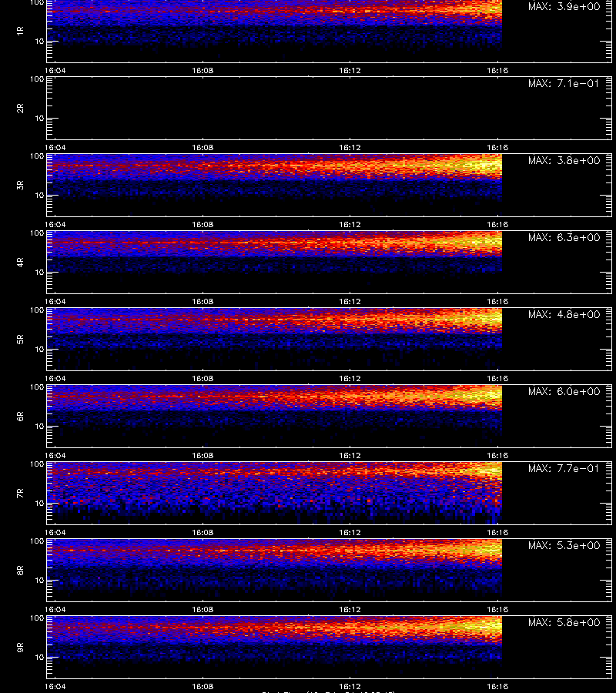Click the 9R panel axis title
Screen dimensions: 616x693
(x=20, y=647)
